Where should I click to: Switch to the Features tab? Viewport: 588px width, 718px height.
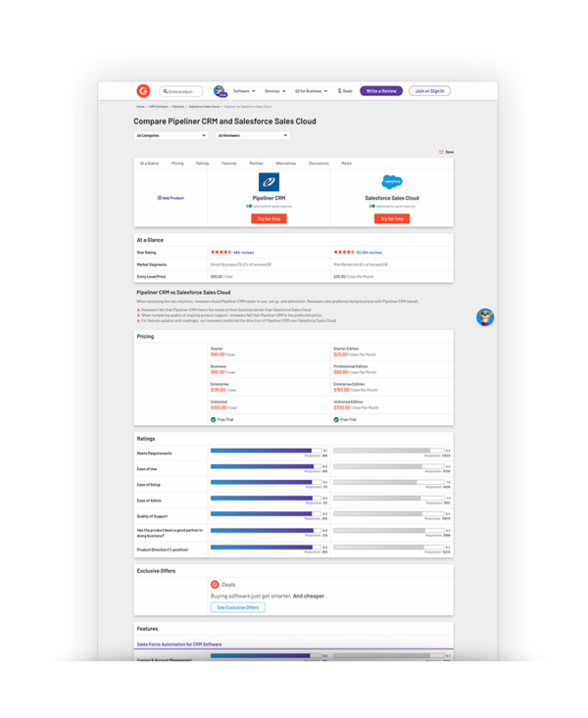pos(229,164)
